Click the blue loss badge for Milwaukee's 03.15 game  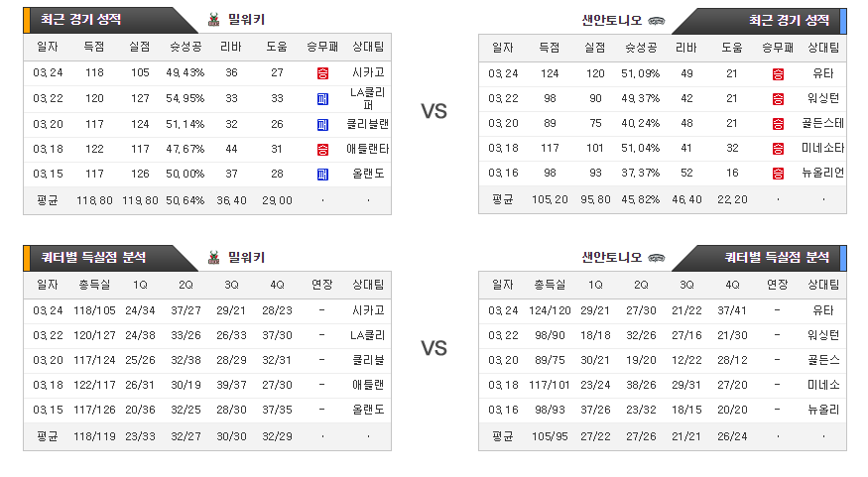point(322,175)
